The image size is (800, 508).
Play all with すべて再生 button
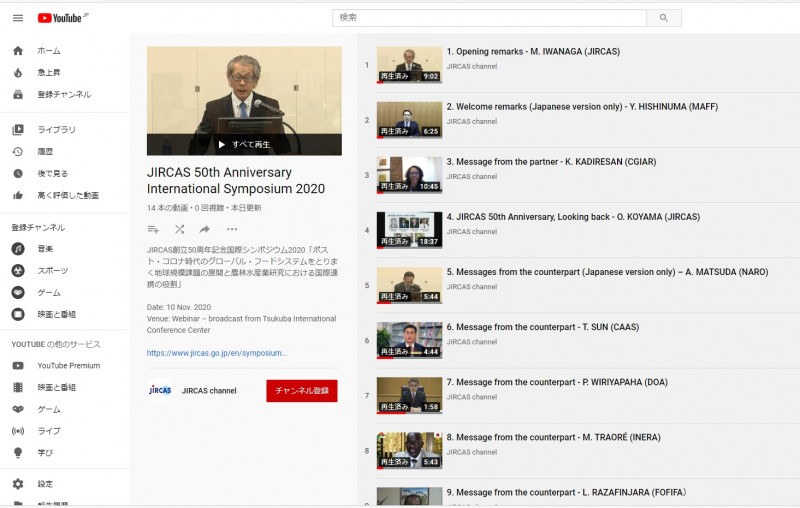(x=244, y=144)
